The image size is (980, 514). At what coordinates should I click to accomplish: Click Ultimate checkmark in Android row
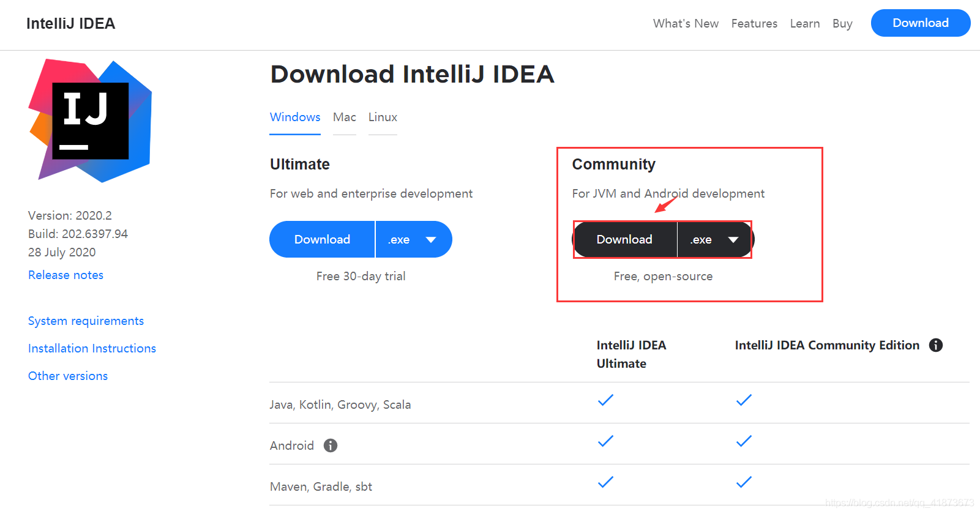click(x=605, y=441)
